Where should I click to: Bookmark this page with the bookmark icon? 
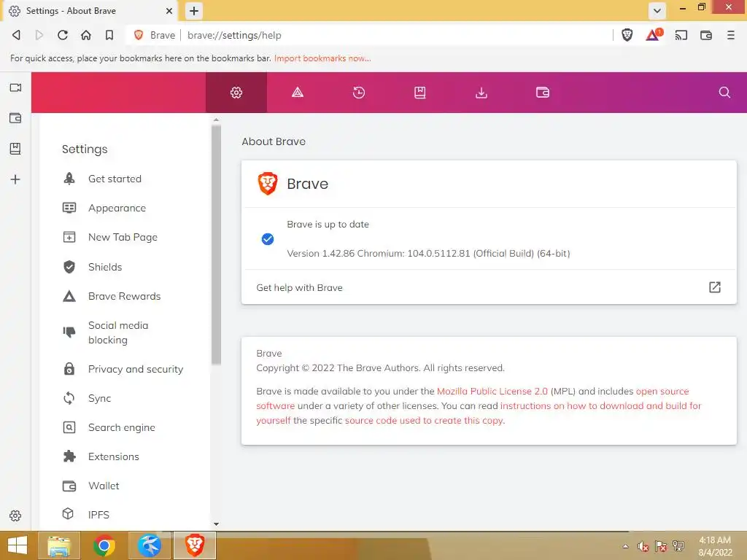coord(109,35)
